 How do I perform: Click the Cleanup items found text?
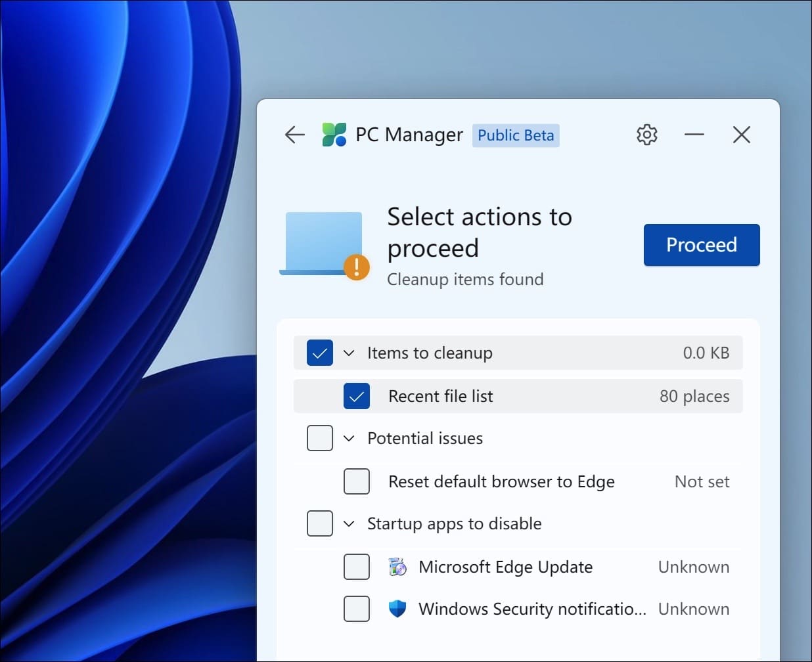466,278
